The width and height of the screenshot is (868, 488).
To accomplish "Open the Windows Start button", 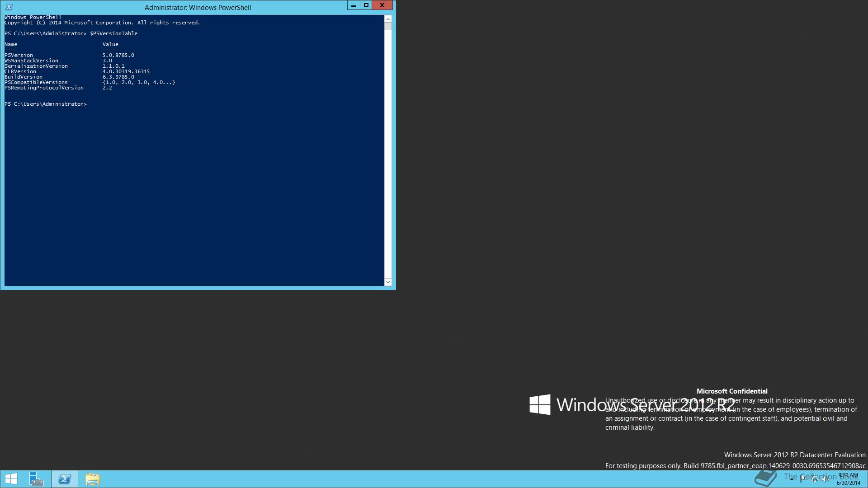I will (11, 479).
